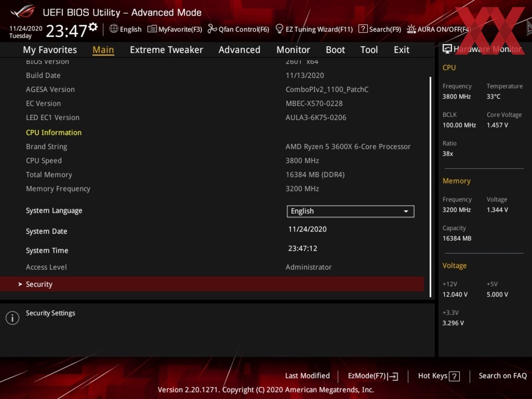This screenshot has height=399, width=532.
Task: Click Qfan Control(F6) label
Action: pos(244,29)
